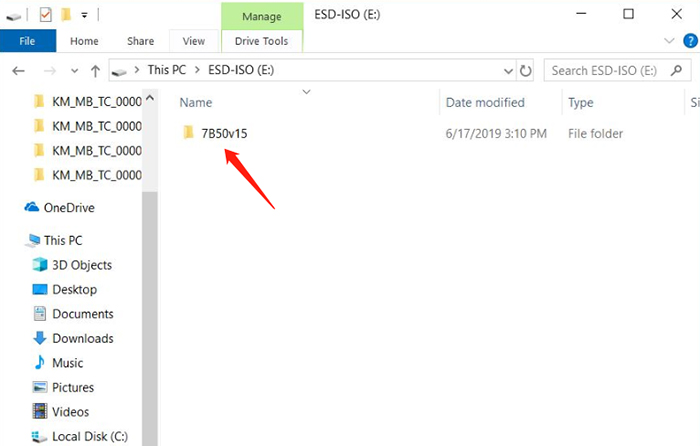700x446 pixels.
Task: Sort files by the Type column
Action: click(581, 103)
